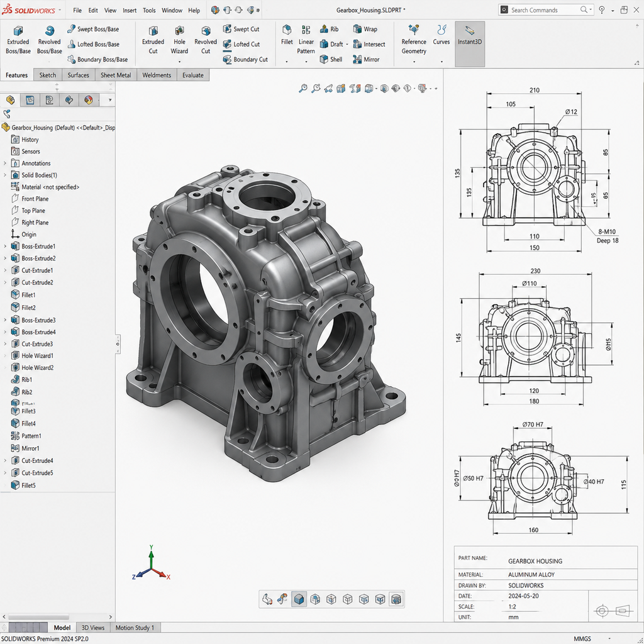Select the Revolved Cut tool
The height and width of the screenshot is (644, 644).
206,40
